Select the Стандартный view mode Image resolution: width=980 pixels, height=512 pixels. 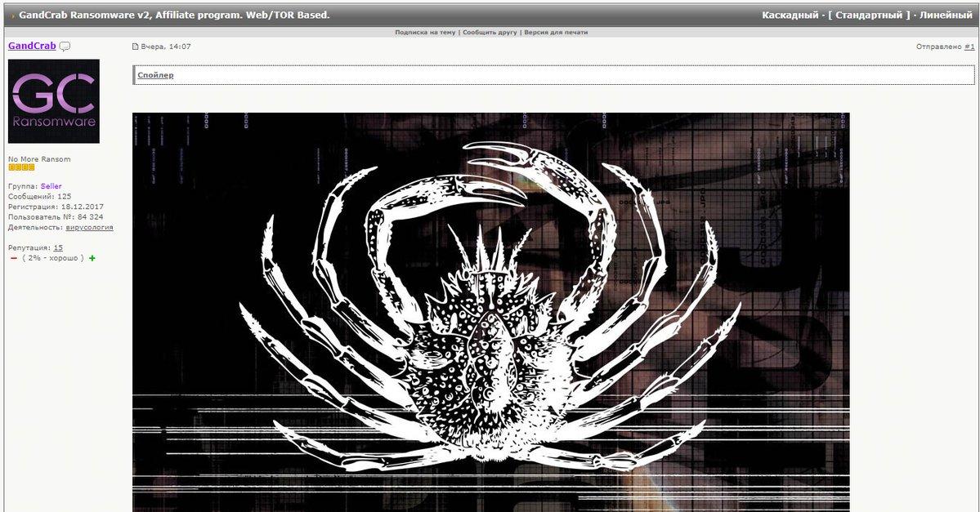tap(869, 15)
